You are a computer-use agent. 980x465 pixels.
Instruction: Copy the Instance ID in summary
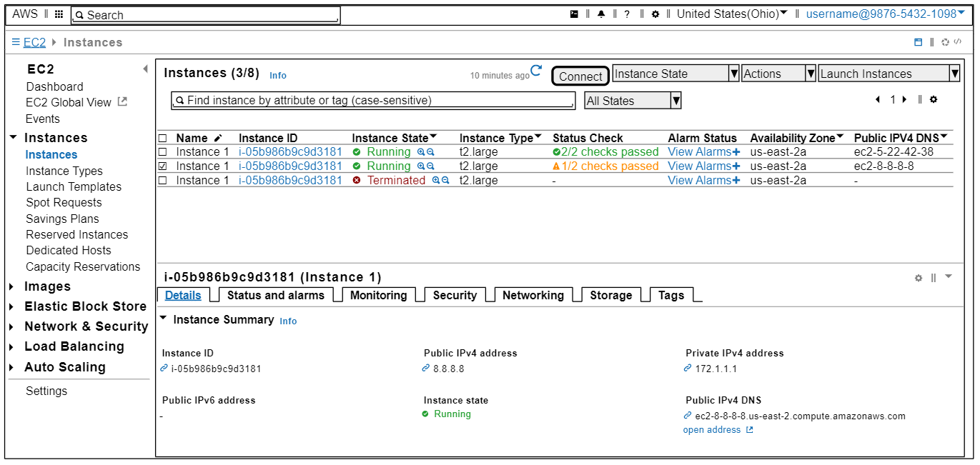pos(164,369)
